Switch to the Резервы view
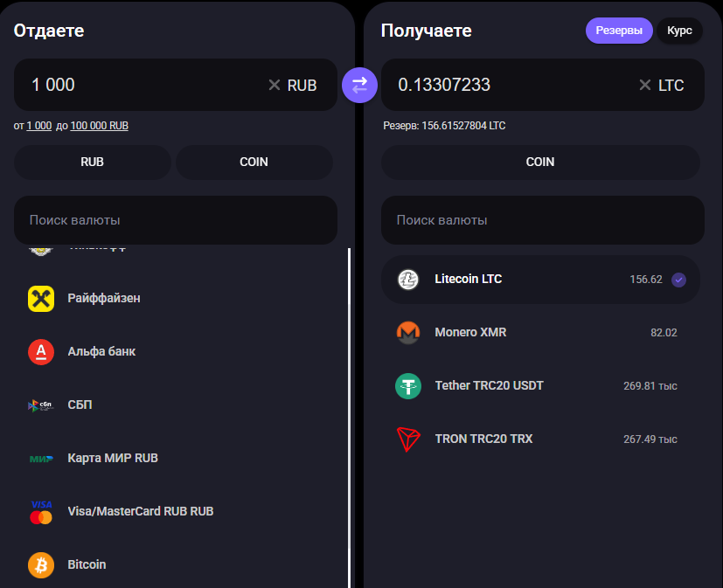723x588 pixels. [x=619, y=31]
